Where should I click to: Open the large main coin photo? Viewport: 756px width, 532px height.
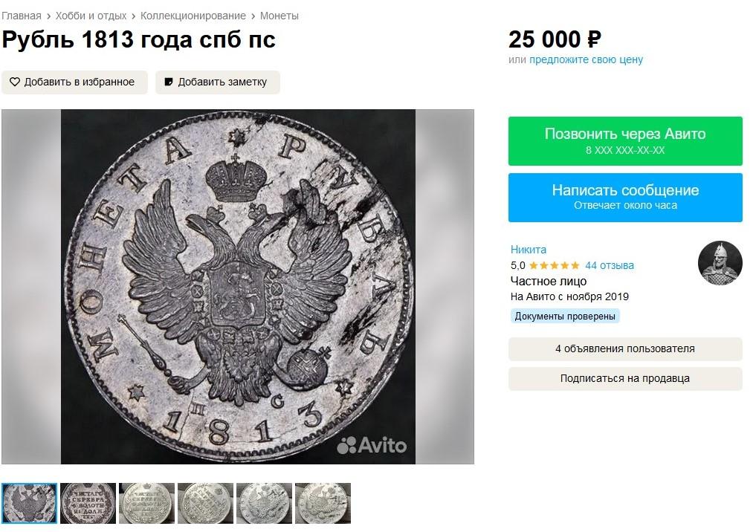click(x=238, y=287)
